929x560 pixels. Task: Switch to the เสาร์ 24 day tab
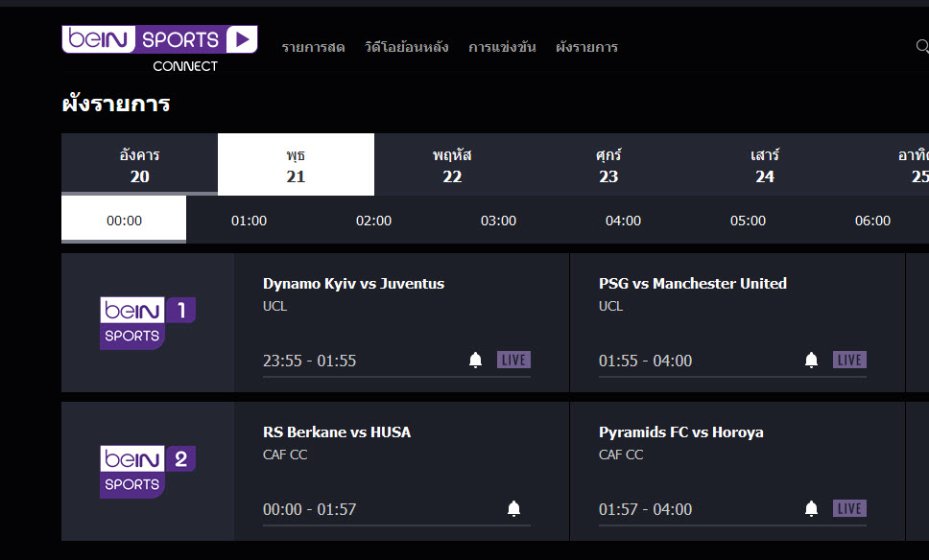pos(765,165)
